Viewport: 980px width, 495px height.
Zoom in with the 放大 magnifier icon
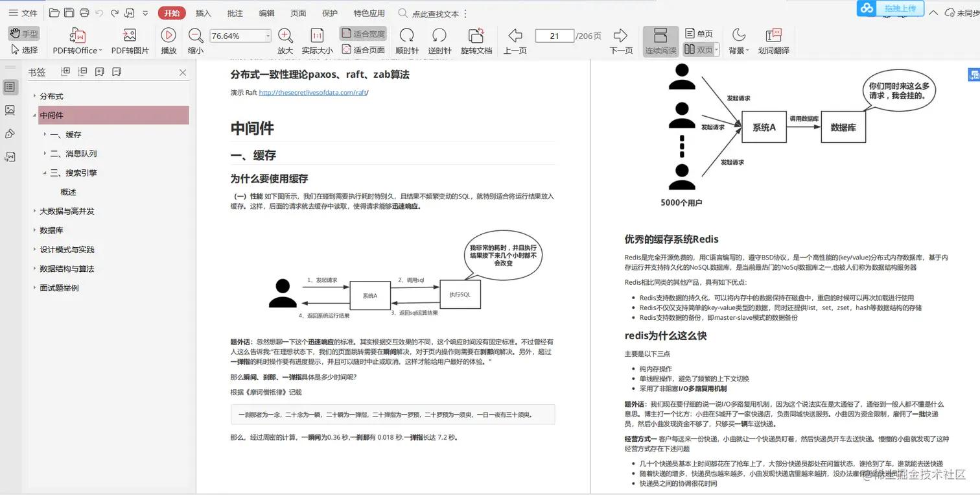coord(285,36)
